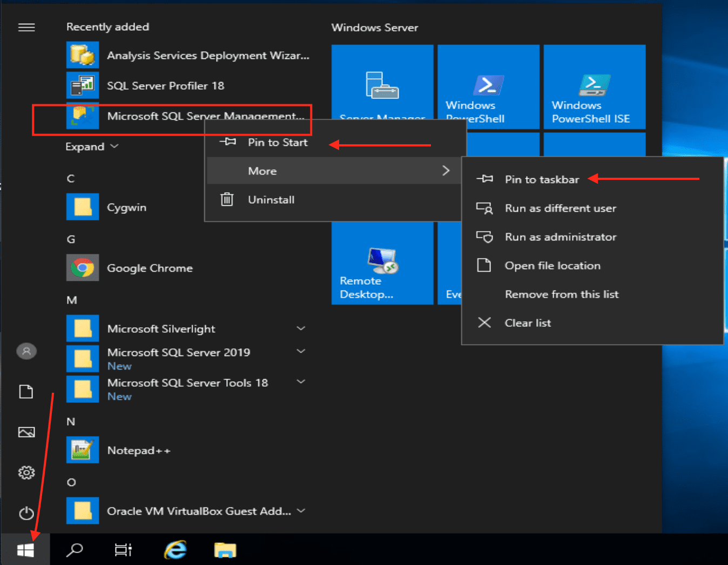Launch Internet Explorer from the taskbar

[175, 550]
